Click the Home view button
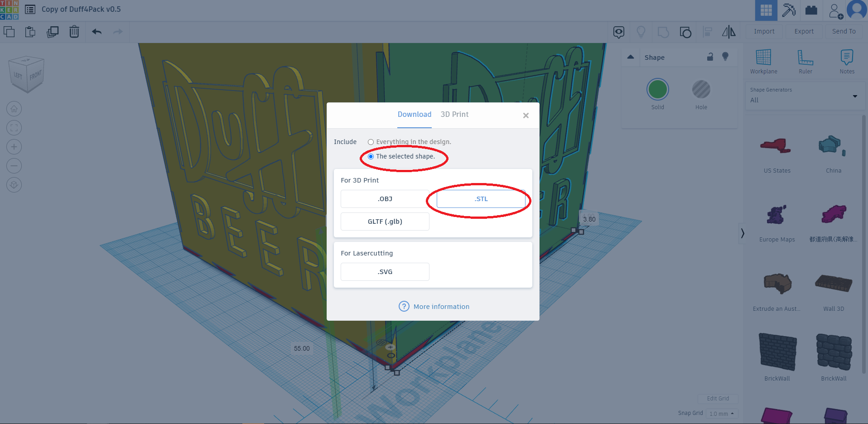The image size is (868, 424). click(x=14, y=109)
